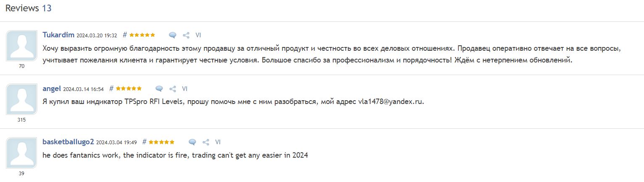
Task: Click the # permalink on Tukardim's review
Action: pyautogui.click(x=125, y=35)
